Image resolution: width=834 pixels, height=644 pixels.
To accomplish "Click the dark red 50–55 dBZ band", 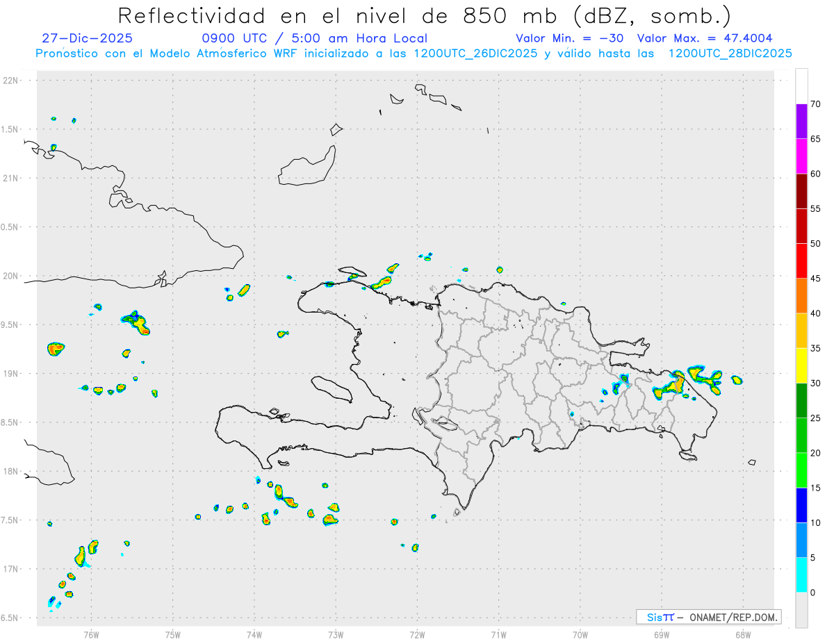I will point(801,226).
